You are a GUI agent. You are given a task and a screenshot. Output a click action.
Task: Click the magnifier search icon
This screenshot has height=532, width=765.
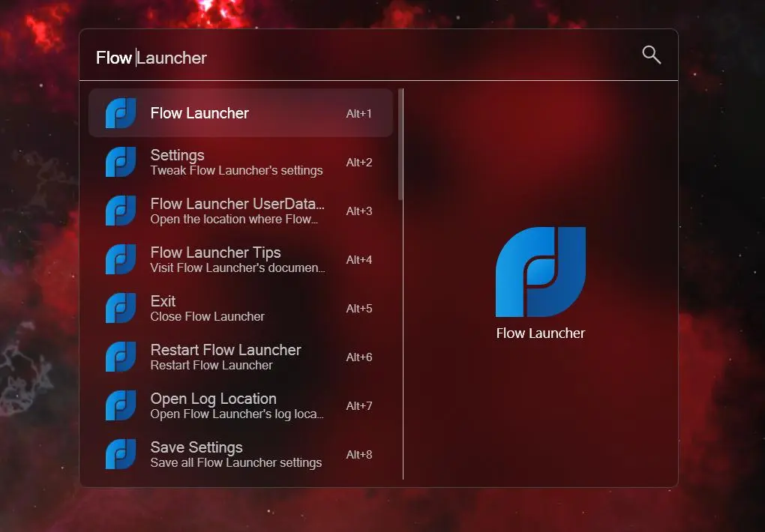tap(651, 55)
